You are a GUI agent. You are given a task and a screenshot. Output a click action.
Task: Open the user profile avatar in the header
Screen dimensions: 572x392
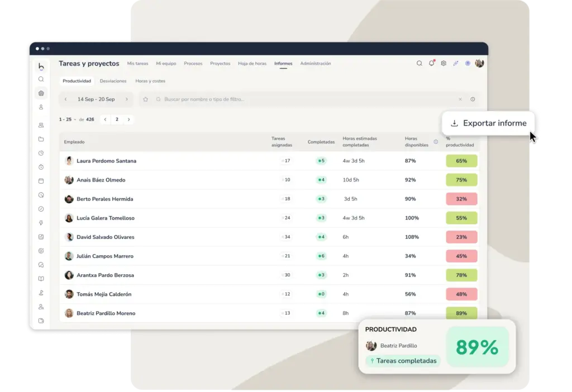pyautogui.click(x=480, y=64)
